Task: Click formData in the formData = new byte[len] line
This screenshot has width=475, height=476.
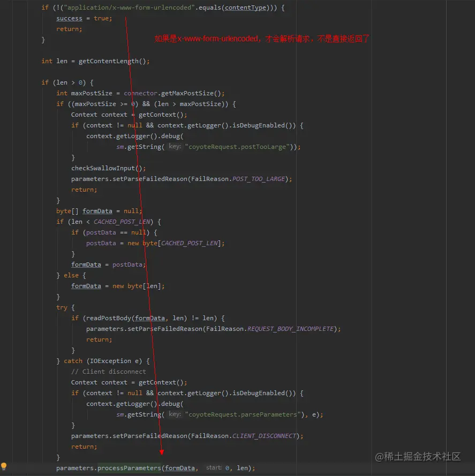Action: click(x=86, y=286)
